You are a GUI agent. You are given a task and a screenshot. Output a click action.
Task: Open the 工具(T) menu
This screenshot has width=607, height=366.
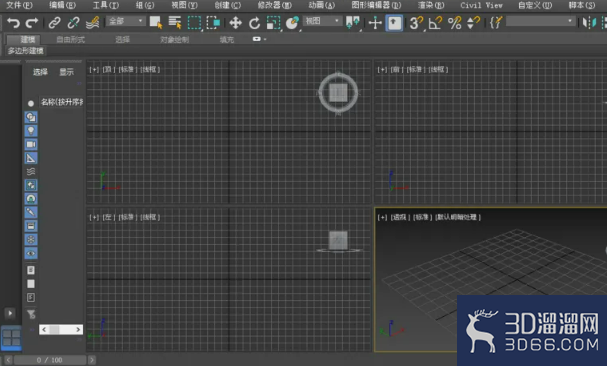[106, 5]
